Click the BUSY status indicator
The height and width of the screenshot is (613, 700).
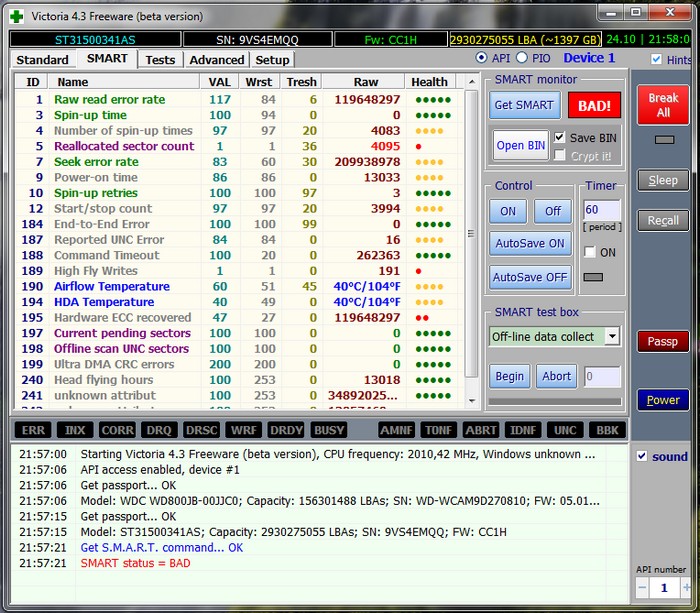[329, 429]
